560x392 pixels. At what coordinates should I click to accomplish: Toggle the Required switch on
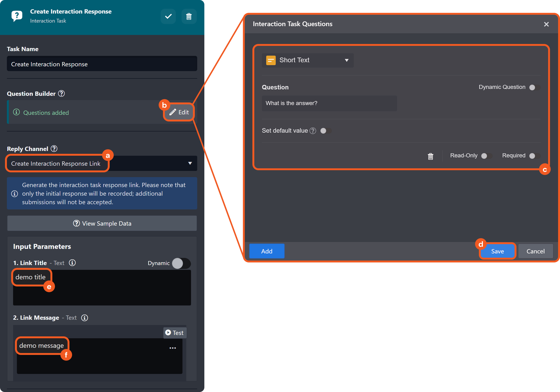[534, 156]
